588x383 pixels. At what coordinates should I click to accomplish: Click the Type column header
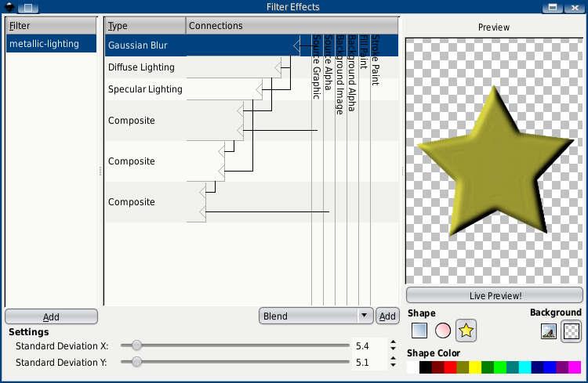click(145, 26)
